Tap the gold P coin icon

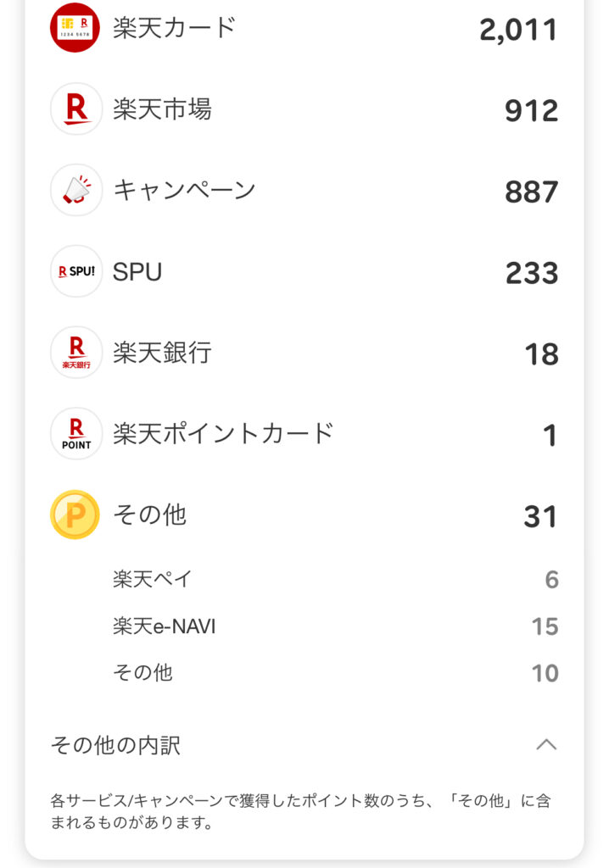(75, 515)
